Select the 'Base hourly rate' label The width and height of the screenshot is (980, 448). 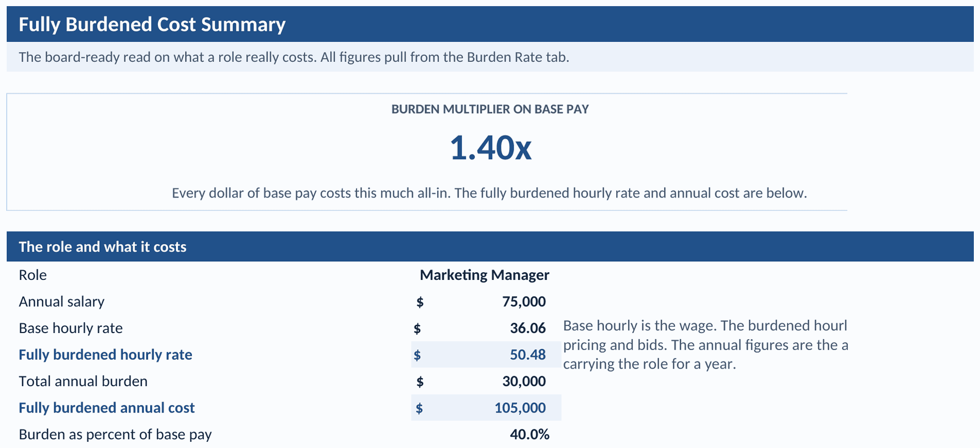point(71,328)
